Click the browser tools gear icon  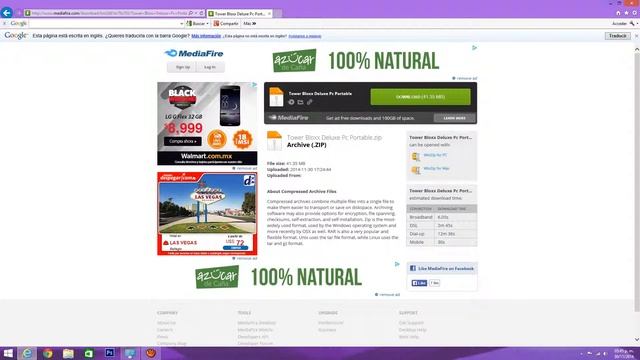pos(635,13)
